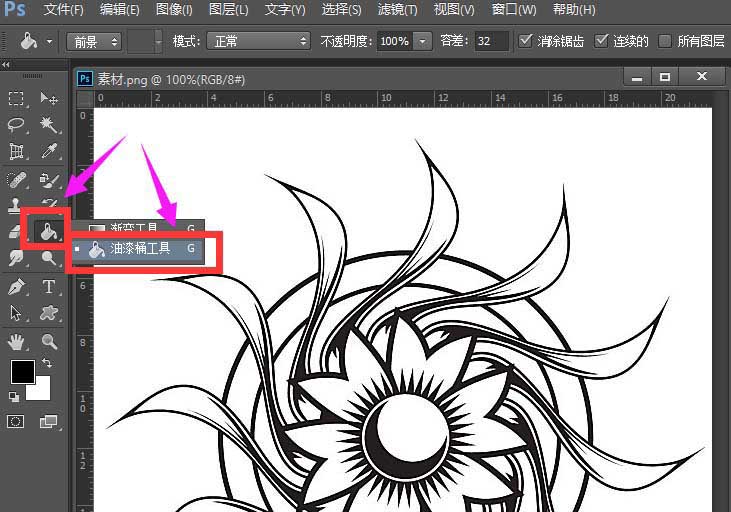
Task: Select the Magic Wand tool
Action: pyautogui.click(x=48, y=125)
